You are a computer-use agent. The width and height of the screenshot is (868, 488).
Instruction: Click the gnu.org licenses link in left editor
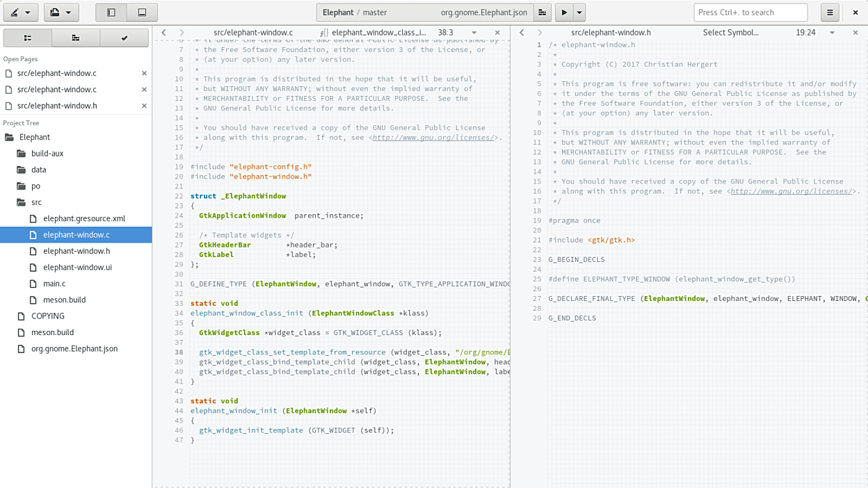[433, 138]
